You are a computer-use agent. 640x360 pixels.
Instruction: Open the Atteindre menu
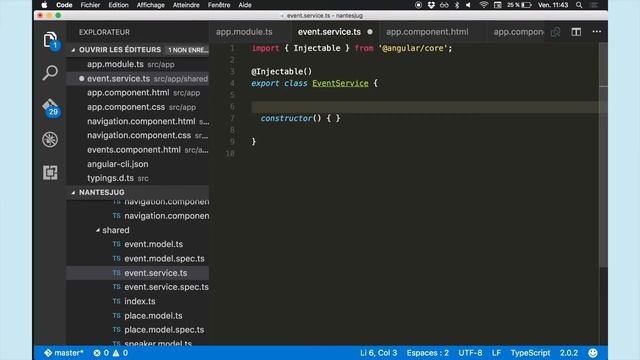coord(186,5)
